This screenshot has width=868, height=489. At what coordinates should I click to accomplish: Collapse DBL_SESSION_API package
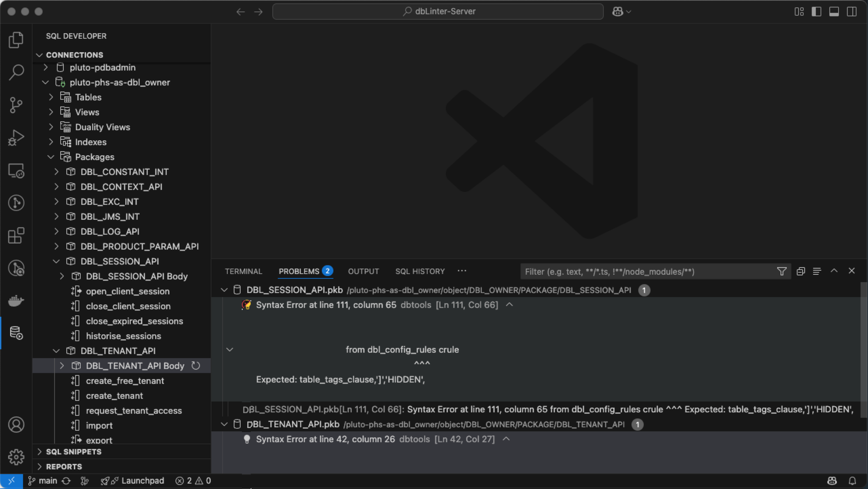click(x=57, y=261)
